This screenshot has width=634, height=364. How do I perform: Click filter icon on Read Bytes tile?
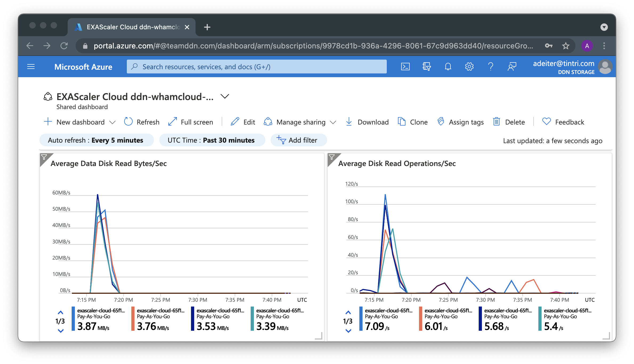[x=44, y=157]
